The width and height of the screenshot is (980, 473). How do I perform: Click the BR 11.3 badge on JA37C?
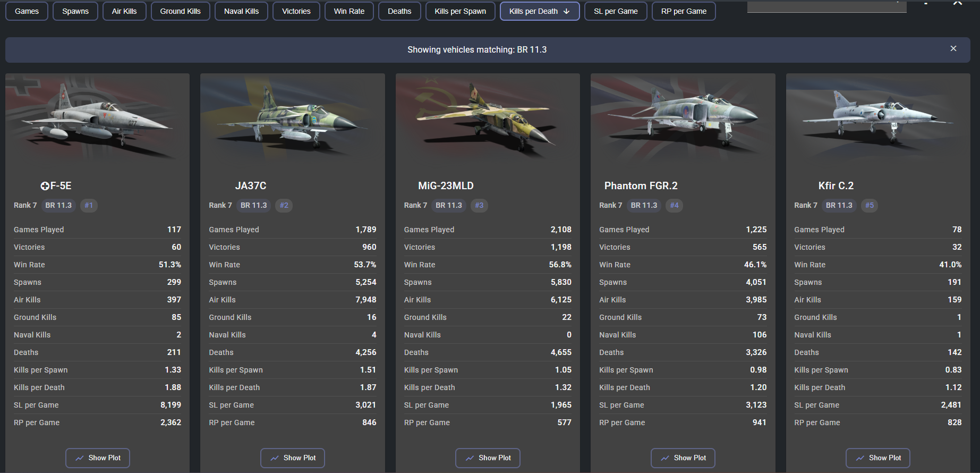coord(254,205)
